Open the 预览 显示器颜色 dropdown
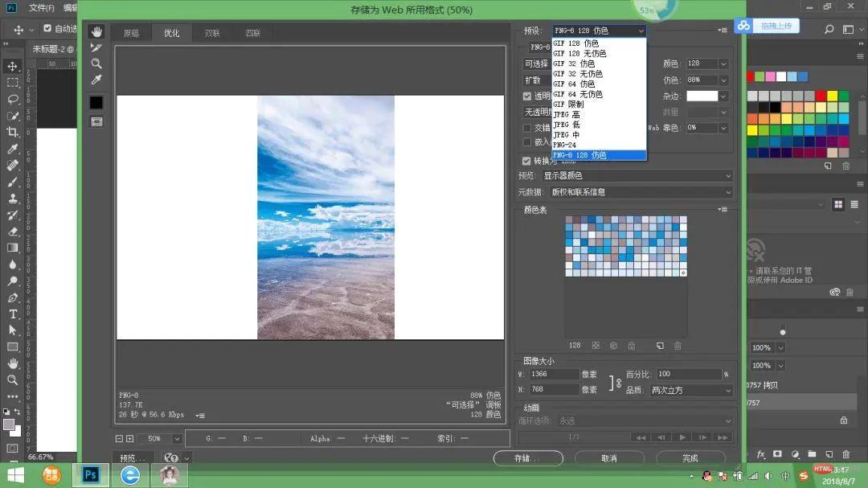The width and height of the screenshot is (868, 488). 637,175
